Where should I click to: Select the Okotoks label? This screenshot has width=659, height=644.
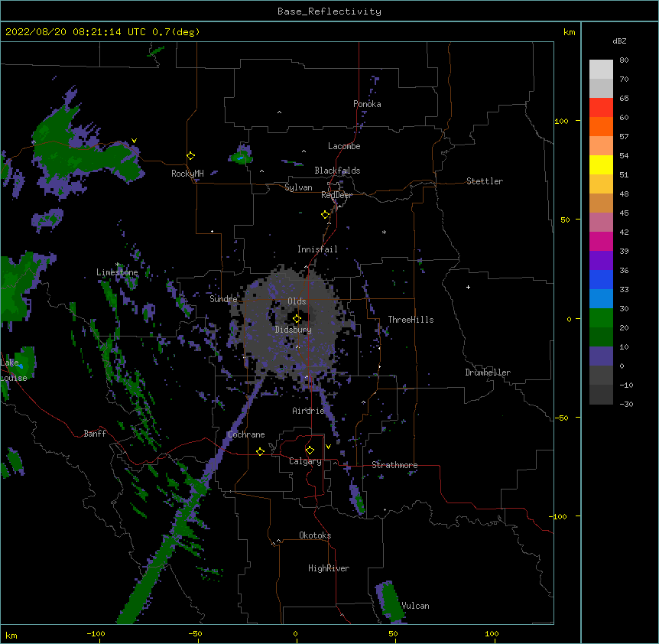315,535
